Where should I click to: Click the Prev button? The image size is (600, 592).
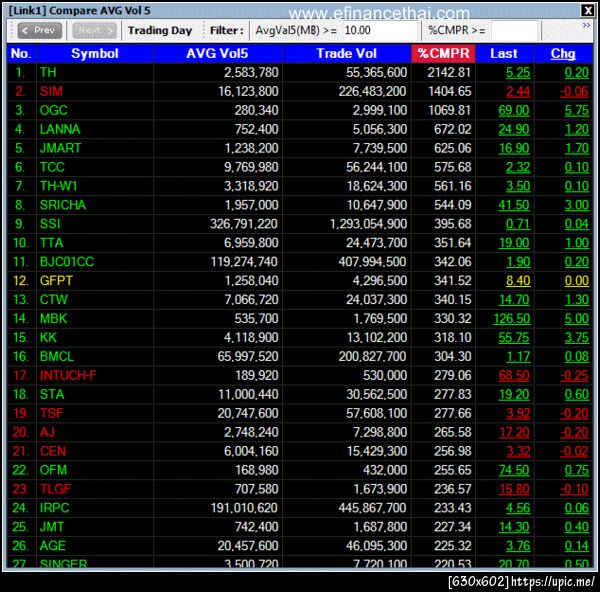tap(40, 30)
